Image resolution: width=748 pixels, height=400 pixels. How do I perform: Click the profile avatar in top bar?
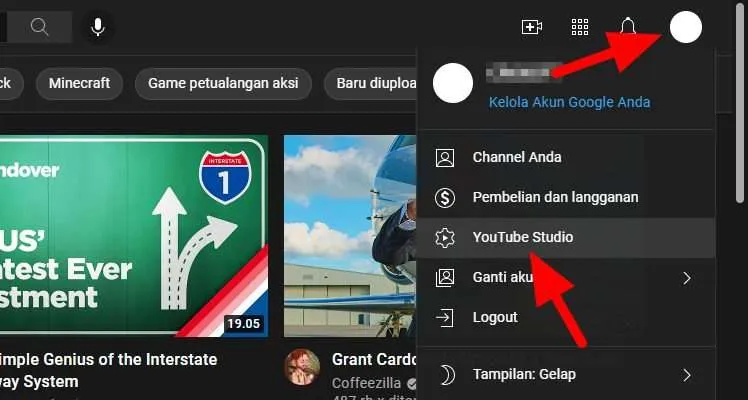[x=686, y=27]
